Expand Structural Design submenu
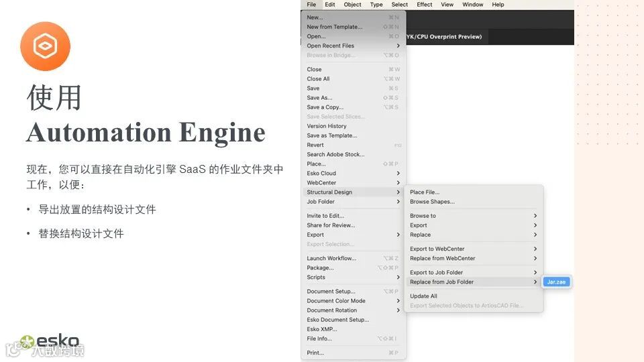Viewport: 644px width, 362px height. click(354, 192)
